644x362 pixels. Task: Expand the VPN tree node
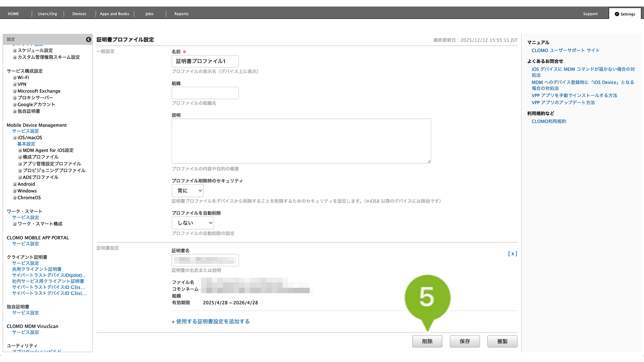(15, 84)
